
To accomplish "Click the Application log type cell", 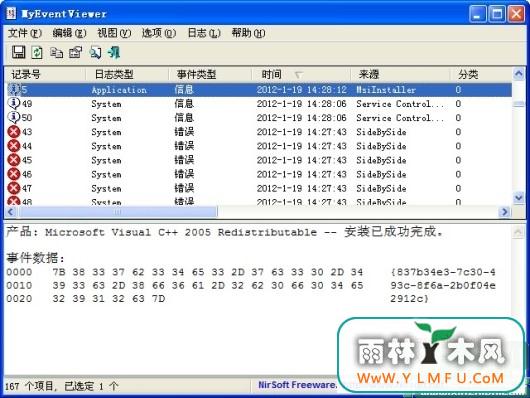I will coord(119,90).
